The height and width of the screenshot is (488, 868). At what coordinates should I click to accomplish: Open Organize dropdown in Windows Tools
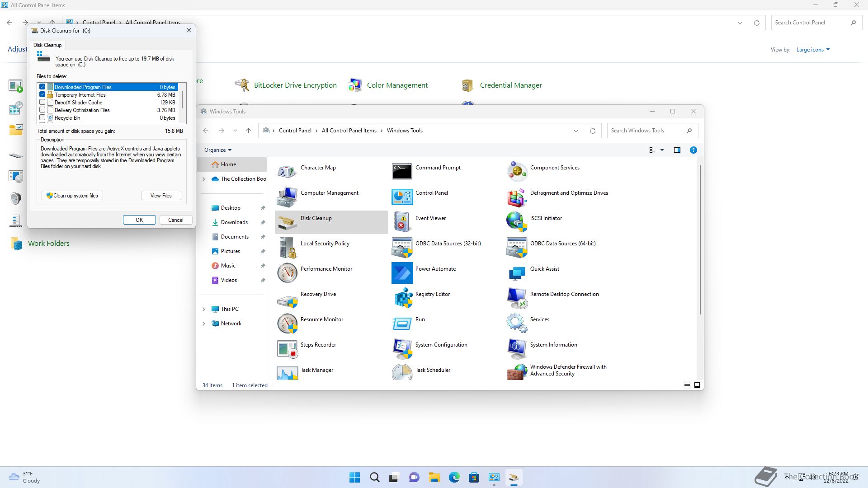click(x=218, y=150)
